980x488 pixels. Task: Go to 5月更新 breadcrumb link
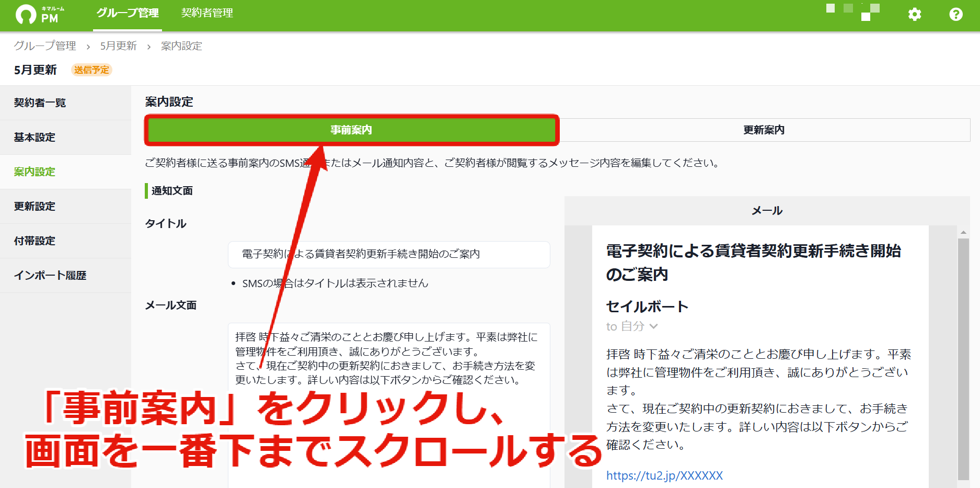click(119, 46)
